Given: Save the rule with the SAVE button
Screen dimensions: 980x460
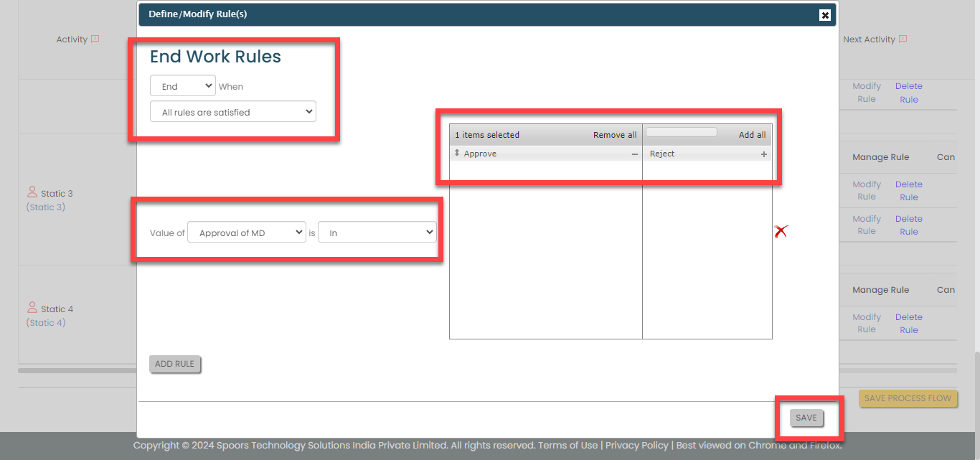Looking at the screenshot, I should [x=806, y=418].
